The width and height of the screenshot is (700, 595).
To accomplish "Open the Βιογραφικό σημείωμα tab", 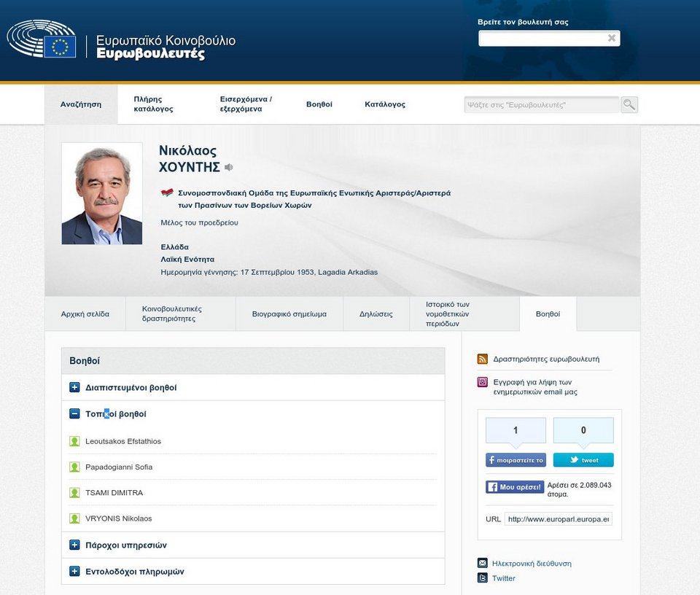I will click(289, 314).
